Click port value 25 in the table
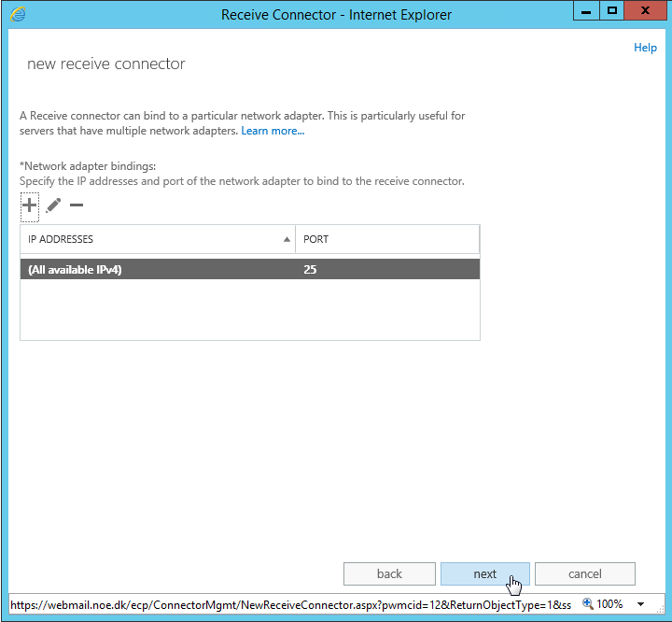 [x=310, y=269]
